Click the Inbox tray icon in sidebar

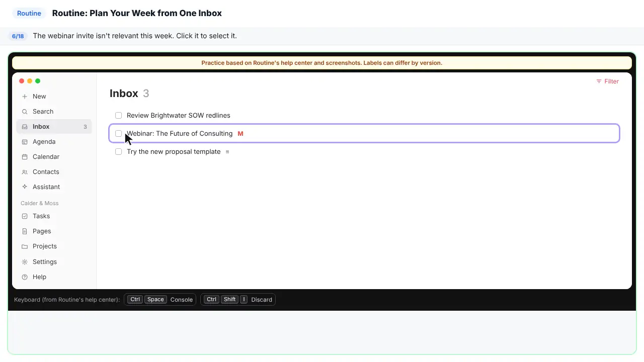coord(25,127)
